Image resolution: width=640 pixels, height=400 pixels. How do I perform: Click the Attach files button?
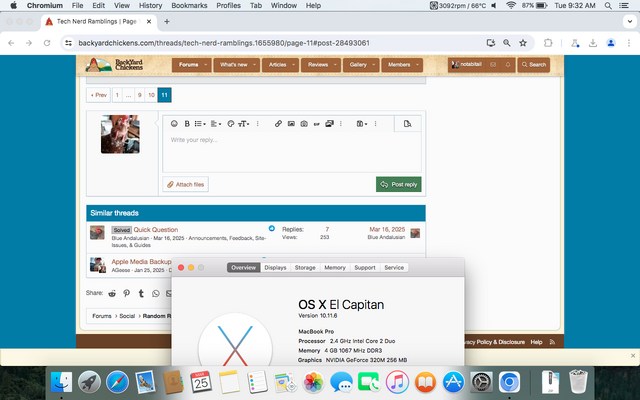click(x=186, y=184)
